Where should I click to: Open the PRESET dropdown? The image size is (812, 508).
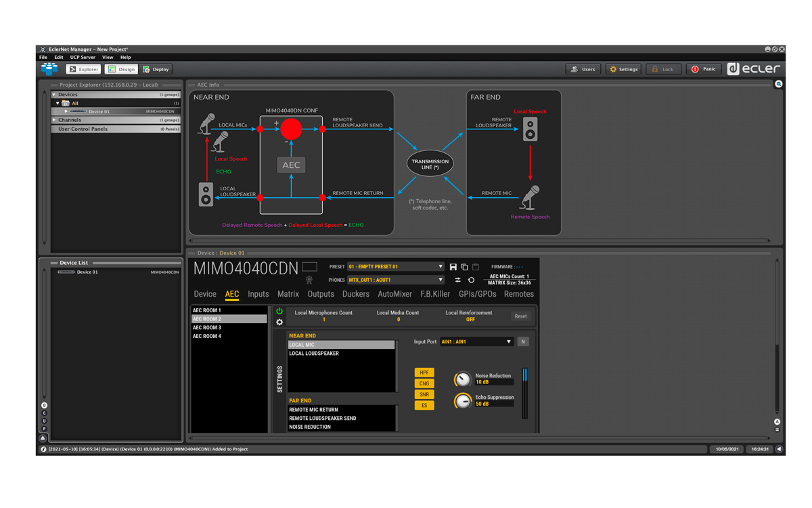395,267
